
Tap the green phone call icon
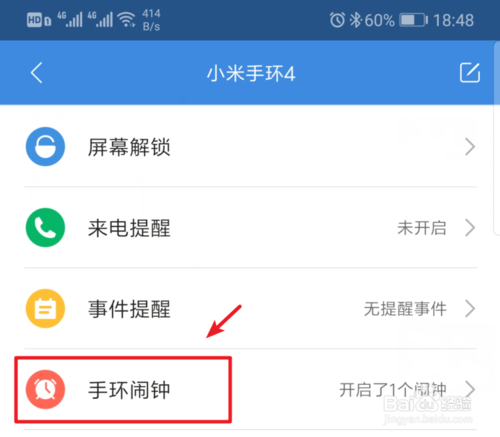45,228
